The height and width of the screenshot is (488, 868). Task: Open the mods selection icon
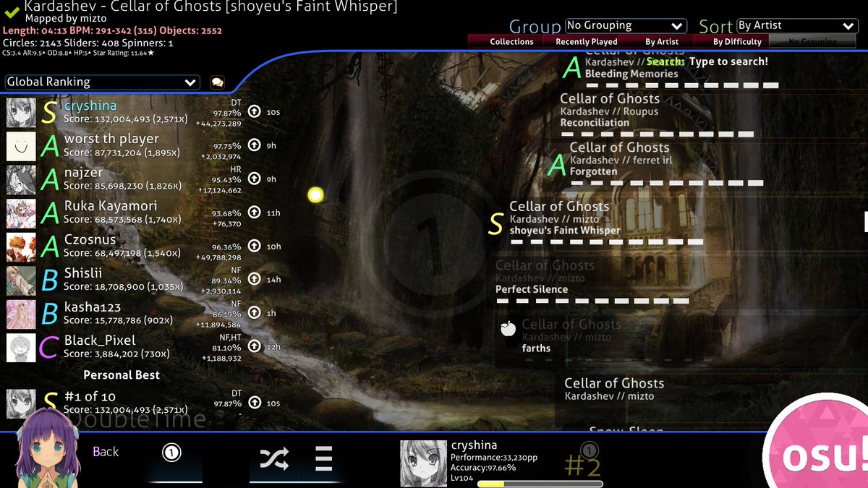pyautogui.click(x=171, y=453)
